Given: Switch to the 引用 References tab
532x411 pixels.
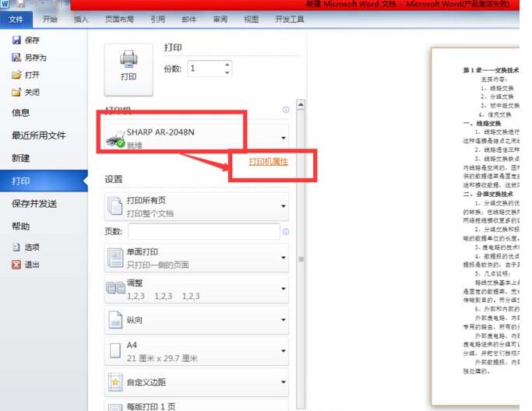Looking at the screenshot, I should click(158, 19).
